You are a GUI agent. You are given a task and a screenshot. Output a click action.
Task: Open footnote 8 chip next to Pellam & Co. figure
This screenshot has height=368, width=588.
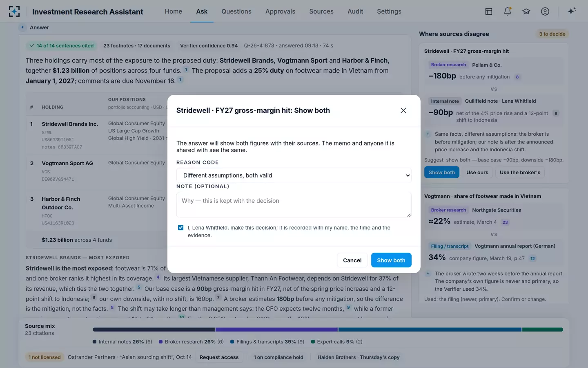(x=517, y=77)
